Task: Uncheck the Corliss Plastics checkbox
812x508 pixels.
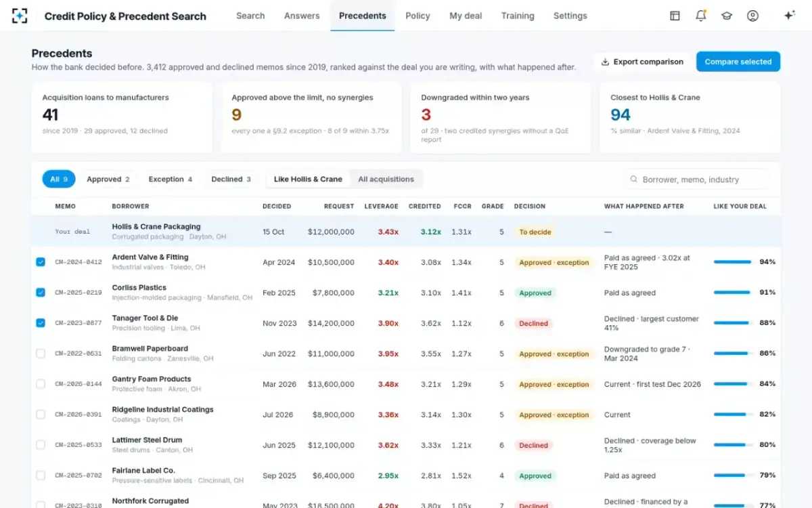Action: coord(41,293)
